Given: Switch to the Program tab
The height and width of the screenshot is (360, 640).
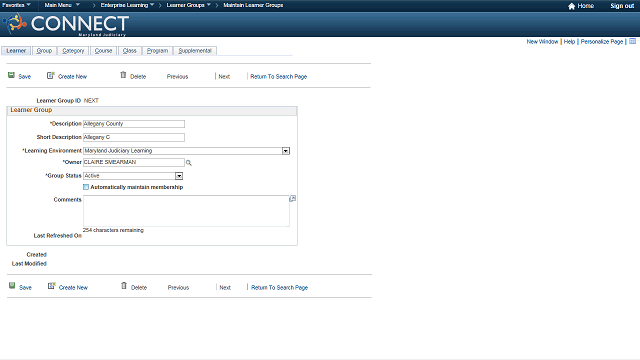Looking at the screenshot, I should (157, 51).
